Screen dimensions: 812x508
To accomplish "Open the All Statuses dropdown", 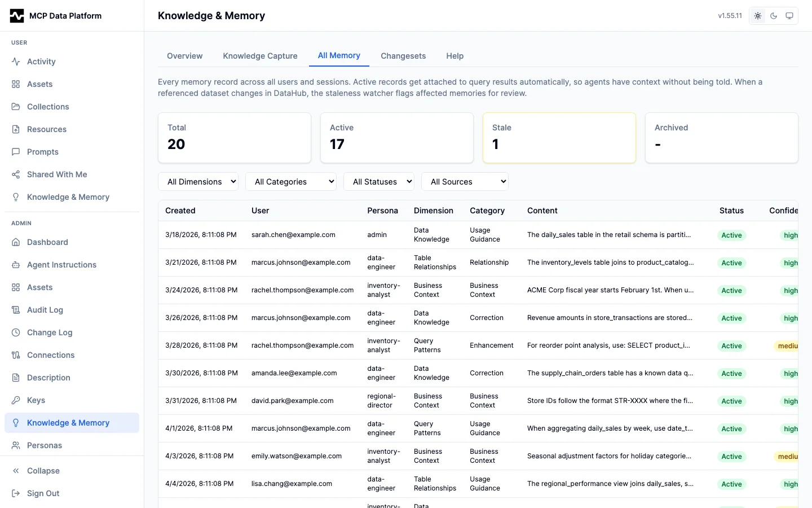I will 379,182.
